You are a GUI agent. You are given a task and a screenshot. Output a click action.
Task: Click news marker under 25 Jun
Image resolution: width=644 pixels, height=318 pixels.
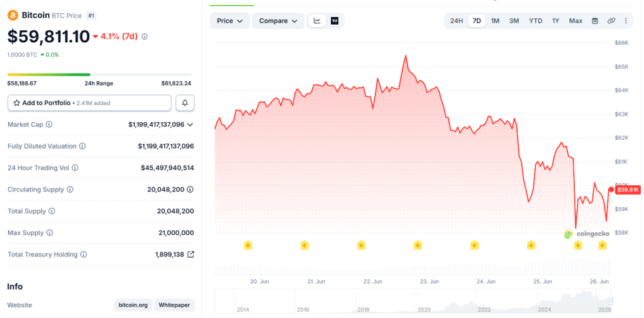point(531,245)
